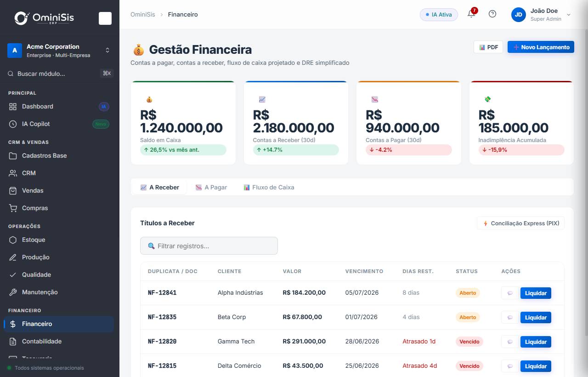Image resolution: width=588 pixels, height=377 pixels.
Task: Click the Manutenção wrench icon
Action: coord(13,292)
